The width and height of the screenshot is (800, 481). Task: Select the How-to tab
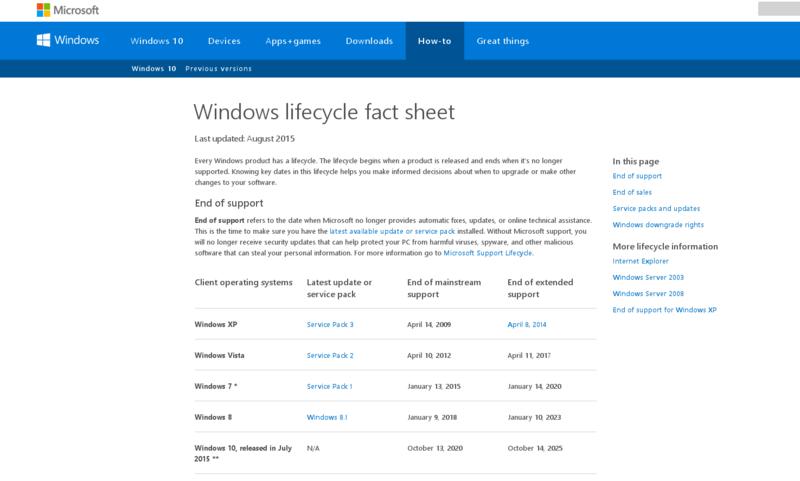tap(435, 41)
